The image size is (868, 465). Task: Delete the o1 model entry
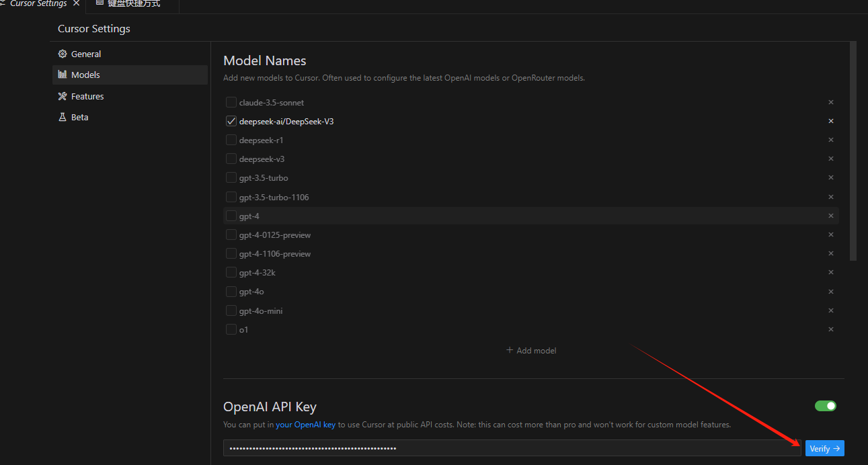pos(831,330)
